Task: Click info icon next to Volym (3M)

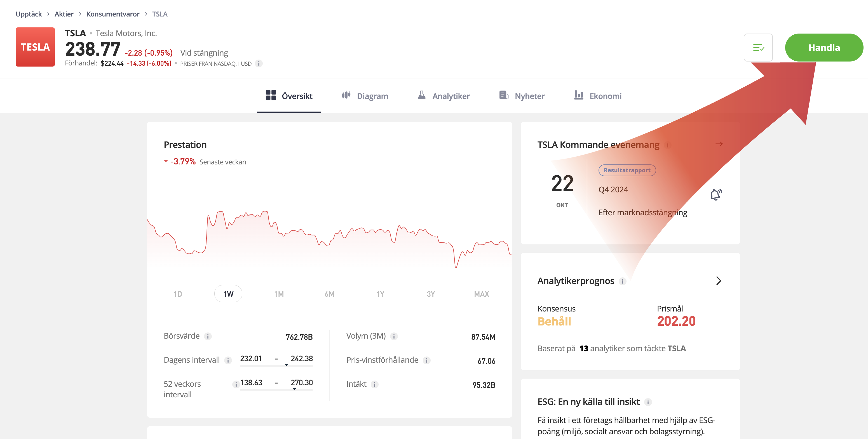Action: tap(393, 336)
